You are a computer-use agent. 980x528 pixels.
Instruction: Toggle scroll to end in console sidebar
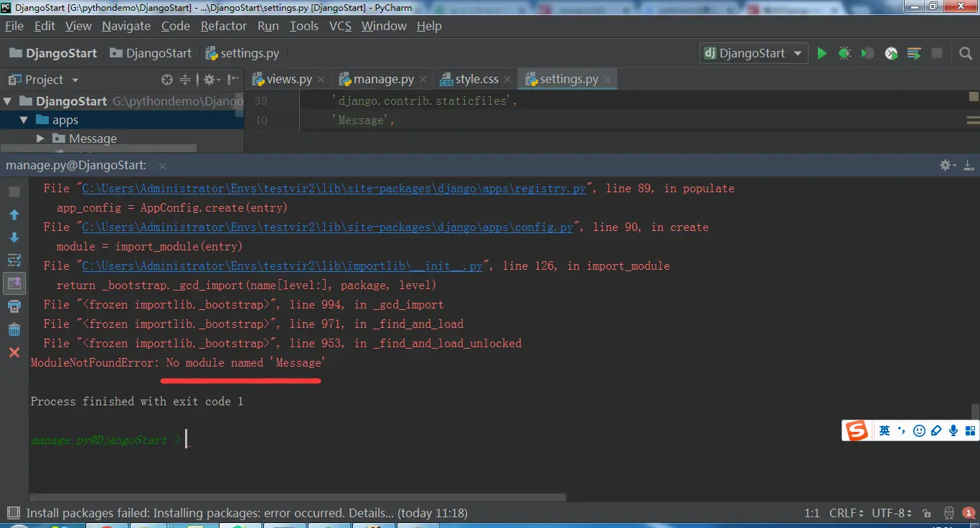point(14,283)
